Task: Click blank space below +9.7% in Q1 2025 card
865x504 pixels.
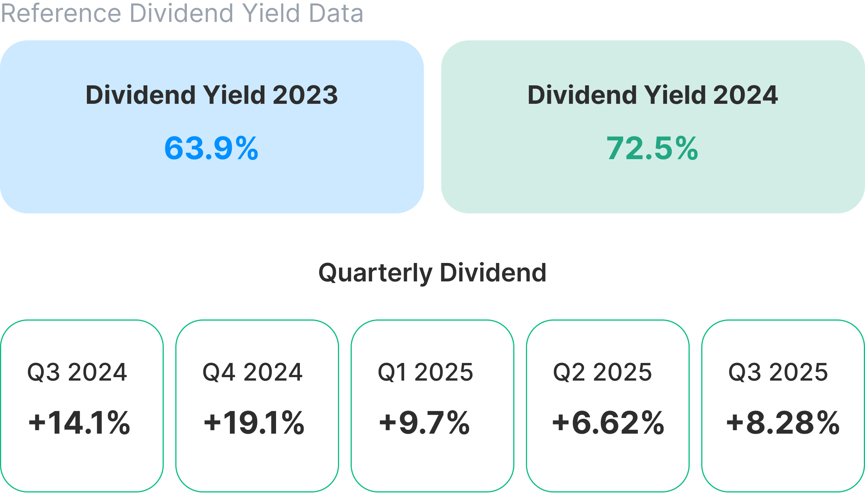Action: [x=432, y=467]
